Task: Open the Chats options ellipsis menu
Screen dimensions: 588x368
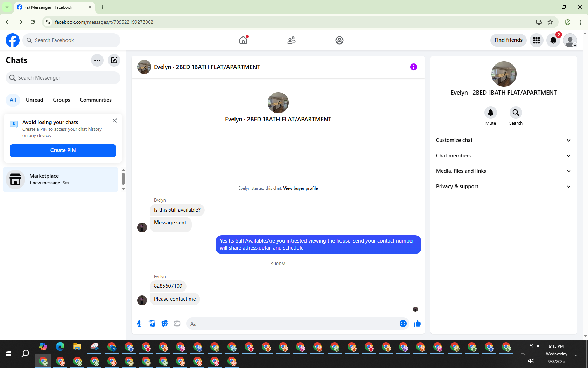Action: point(97,60)
